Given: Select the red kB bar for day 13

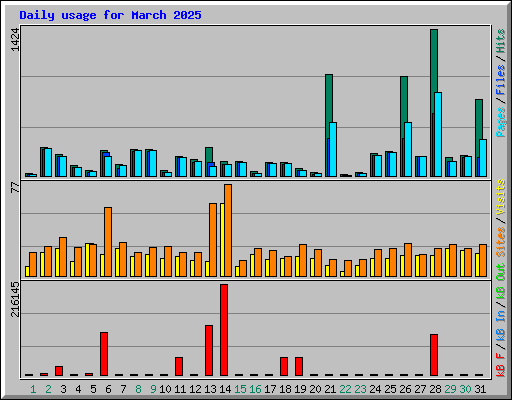Looking at the screenshot, I should 209,350.
